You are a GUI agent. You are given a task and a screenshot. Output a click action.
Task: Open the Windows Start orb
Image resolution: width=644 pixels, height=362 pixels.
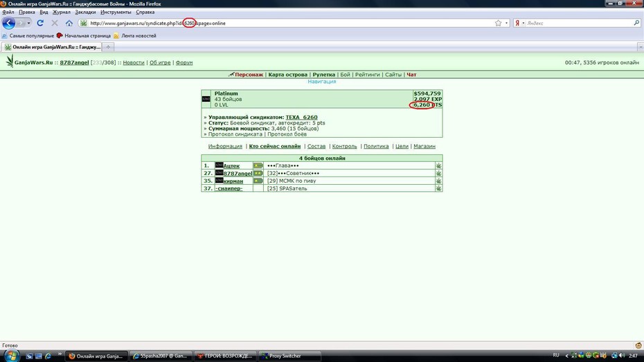point(11,356)
